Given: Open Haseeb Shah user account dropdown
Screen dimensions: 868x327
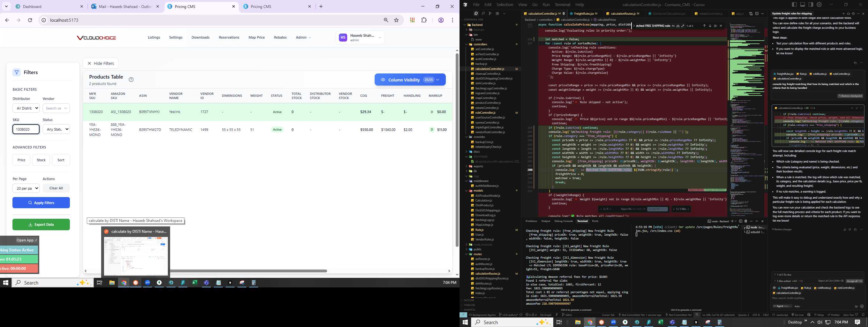Looking at the screenshot, I should coord(360,37).
